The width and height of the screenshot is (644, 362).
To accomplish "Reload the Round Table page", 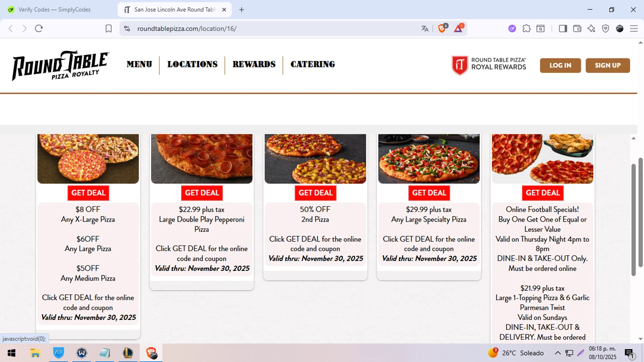I will tap(39, 29).
